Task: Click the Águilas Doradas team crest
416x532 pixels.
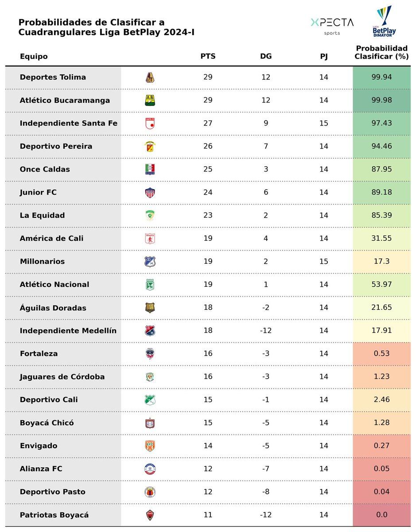Action: (x=150, y=308)
